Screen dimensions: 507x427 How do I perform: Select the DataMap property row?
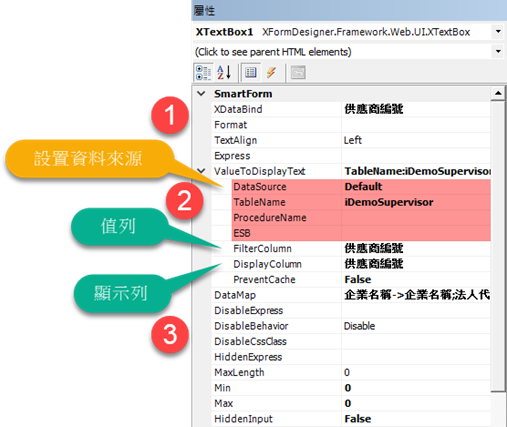351,295
